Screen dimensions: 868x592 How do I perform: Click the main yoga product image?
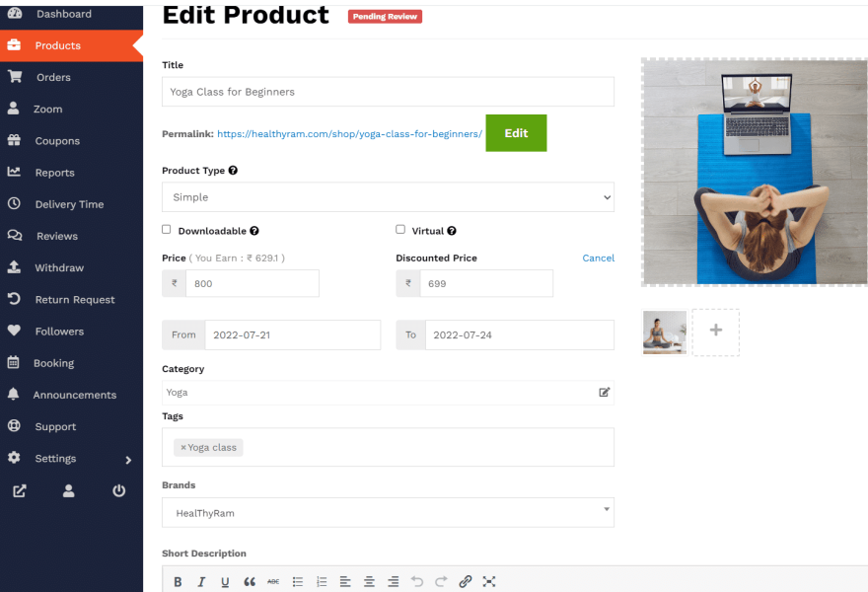pos(756,173)
